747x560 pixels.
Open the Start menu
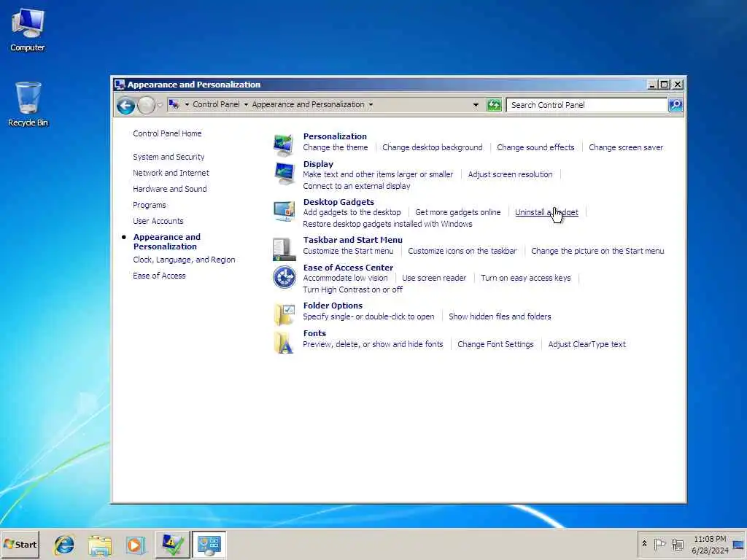click(20, 544)
